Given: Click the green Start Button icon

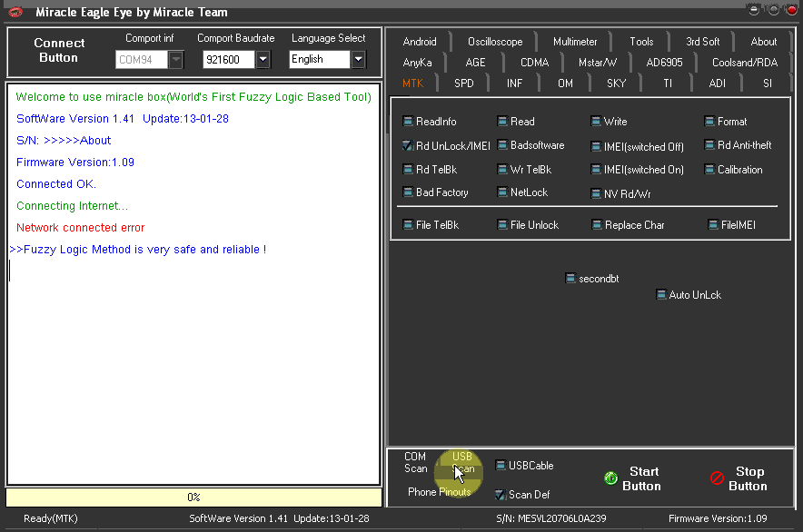Looking at the screenshot, I should pos(610,478).
